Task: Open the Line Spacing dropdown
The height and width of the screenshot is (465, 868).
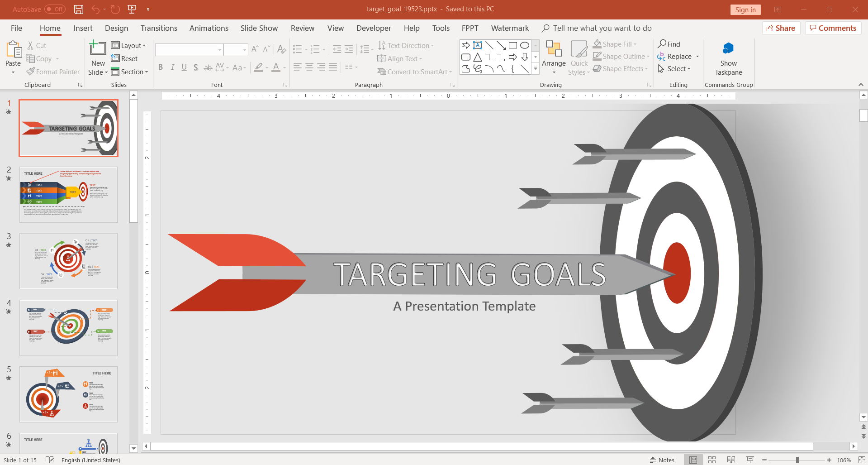Action: 366,49
